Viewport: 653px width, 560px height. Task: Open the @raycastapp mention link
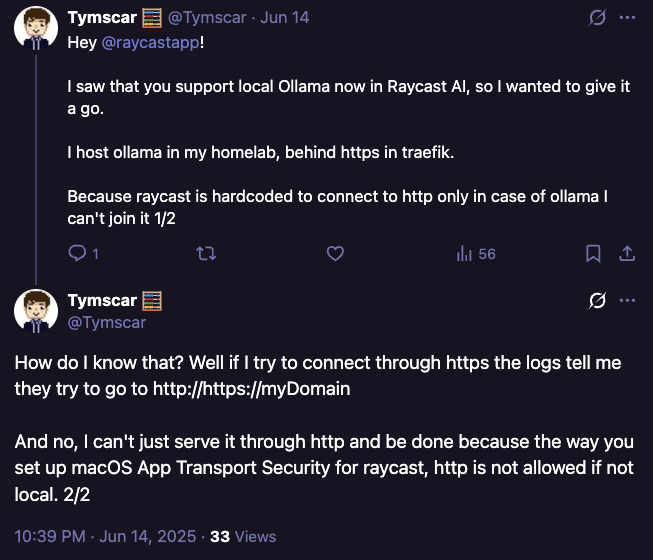[145, 44]
